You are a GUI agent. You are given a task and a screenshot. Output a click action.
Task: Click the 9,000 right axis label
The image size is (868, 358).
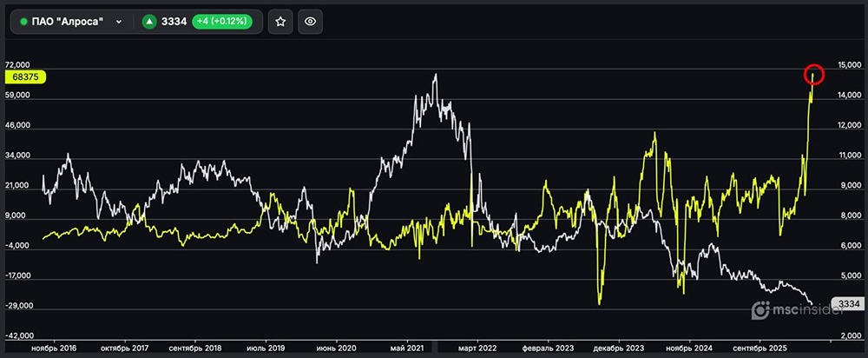click(851, 186)
